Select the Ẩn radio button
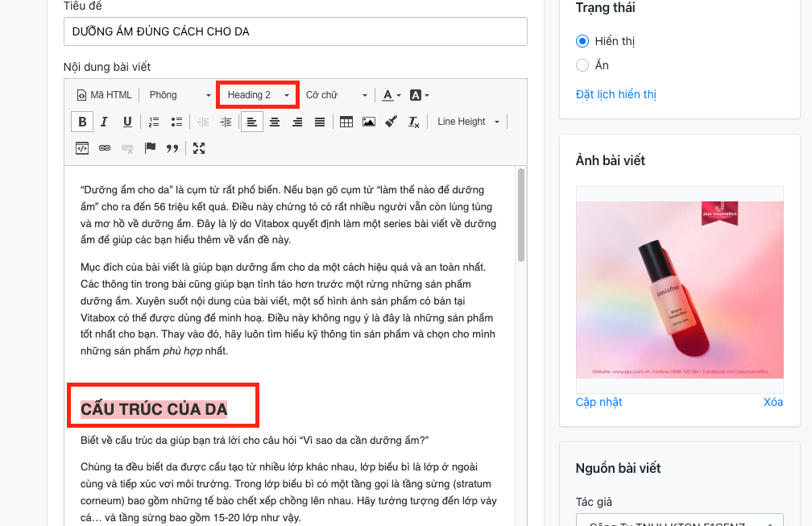The image size is (812, 526). point(582,65)
